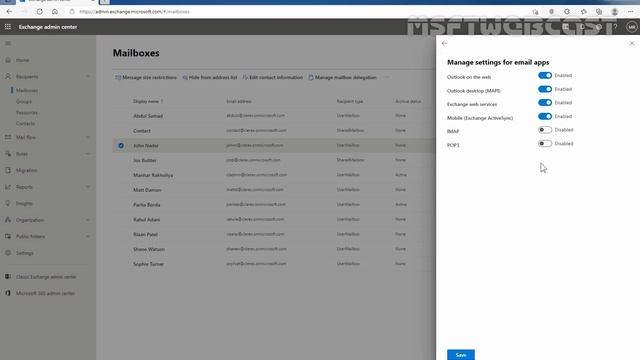Expand the Organization chevron
The width and height of the screenshot is (640, 360).
88,220
